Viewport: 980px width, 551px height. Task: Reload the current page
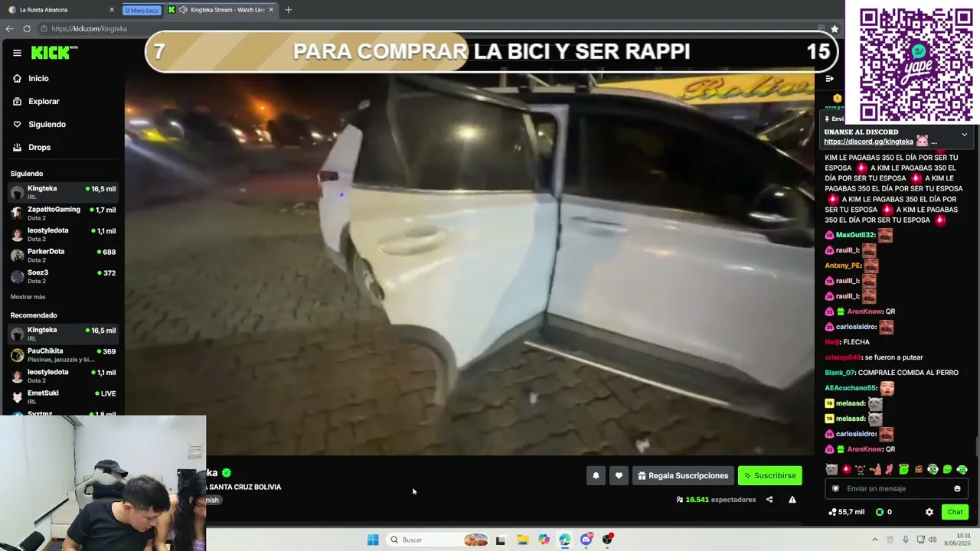point(27,28)
